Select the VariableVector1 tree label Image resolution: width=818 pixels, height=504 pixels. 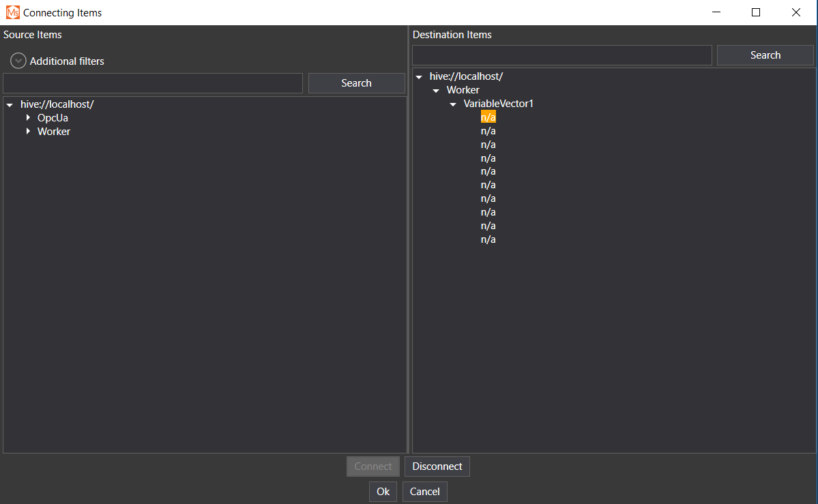pyautogui.click(x=498, y=104)
